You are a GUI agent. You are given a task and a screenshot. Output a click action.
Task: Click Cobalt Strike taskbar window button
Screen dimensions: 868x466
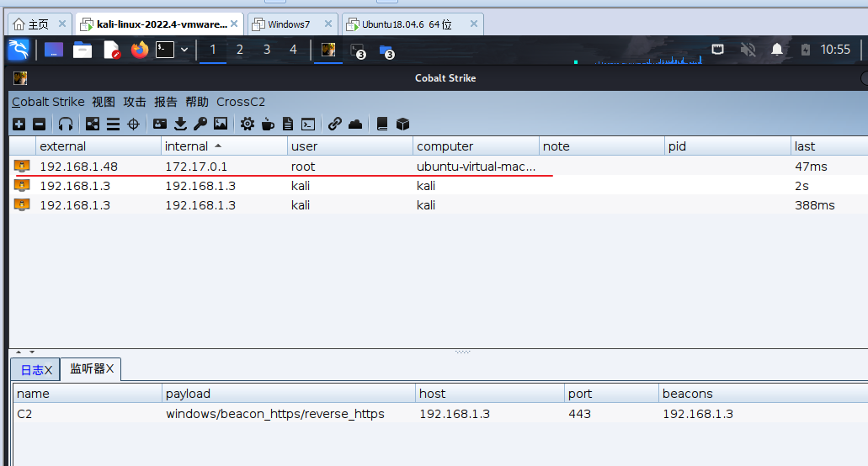(328, 50)
